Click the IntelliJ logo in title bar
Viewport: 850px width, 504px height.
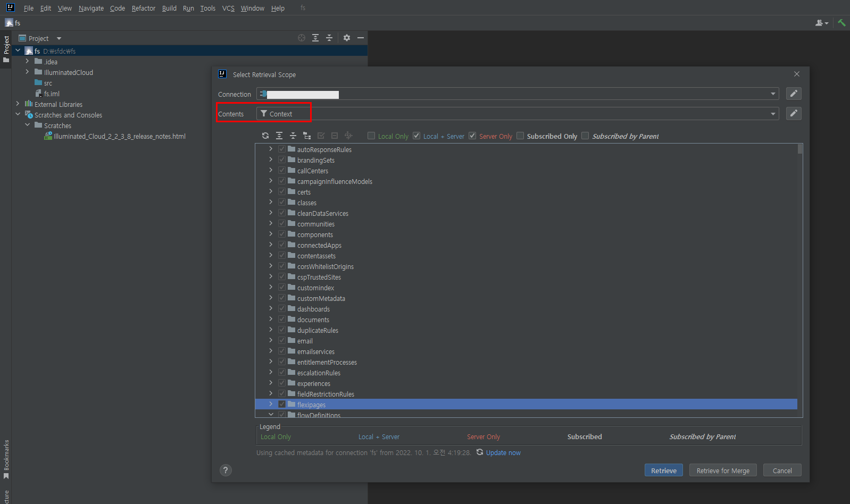10,7
